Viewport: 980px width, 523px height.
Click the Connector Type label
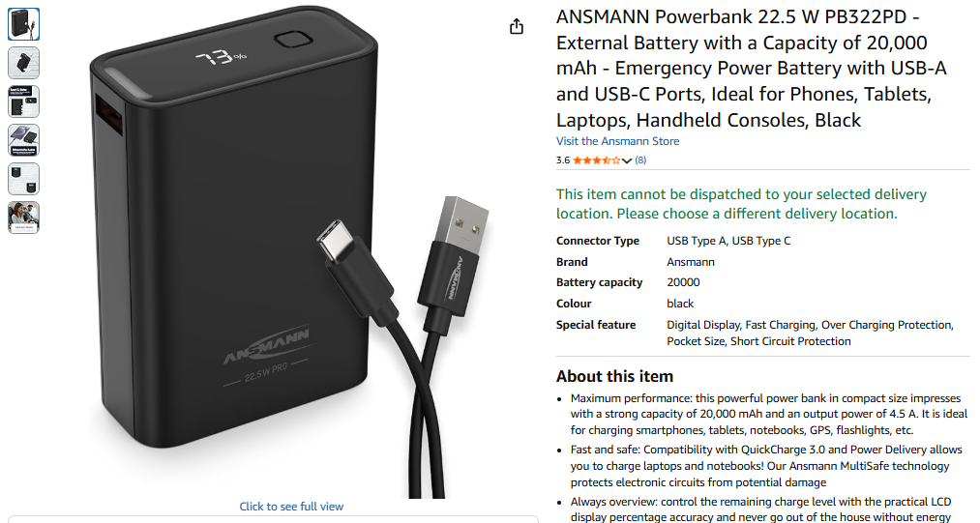598,241
